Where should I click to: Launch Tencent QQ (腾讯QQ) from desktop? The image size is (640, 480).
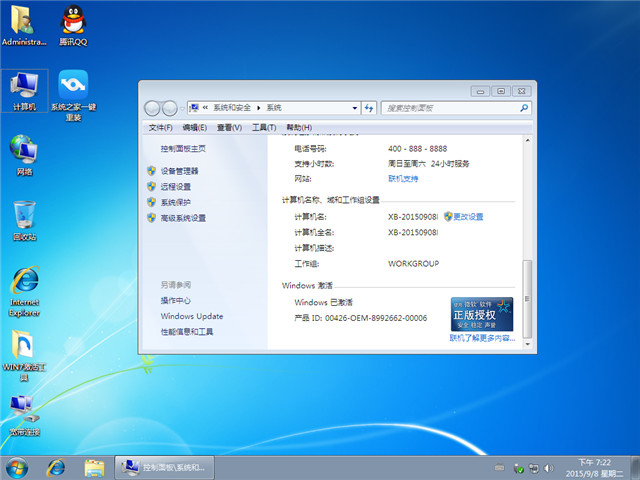click(x=73, y=24)
